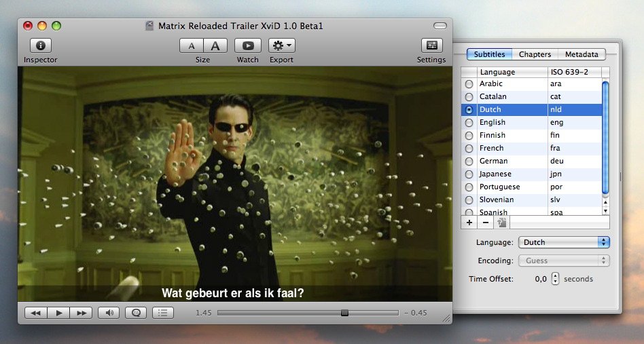
Task: Click the Watch play icon
Action: pyautogui.click(x=248, y=45)
